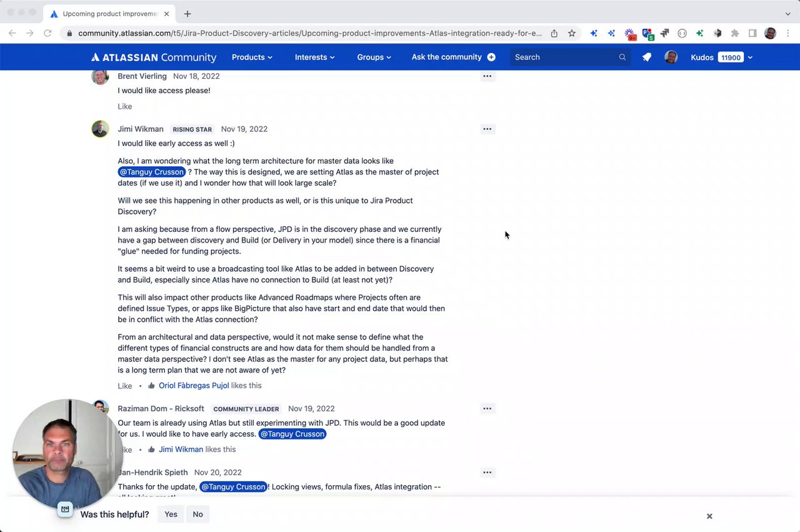
Task: Expand the Groups dropdown menu
Action: 374,57
